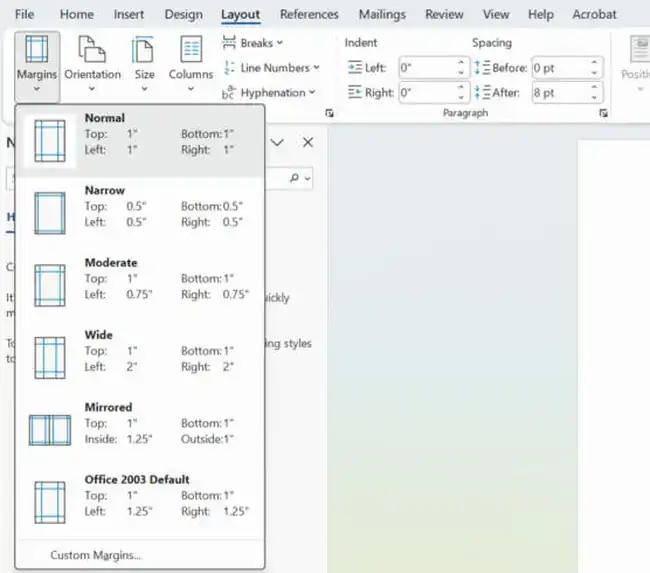This screenshot has height=573, width=650.
Task: Increase the Indent Right value
Action: pos(461,87)
